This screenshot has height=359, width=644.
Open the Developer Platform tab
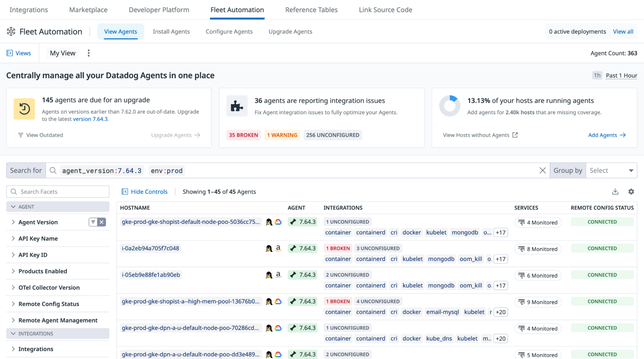[x=159, y=10]
